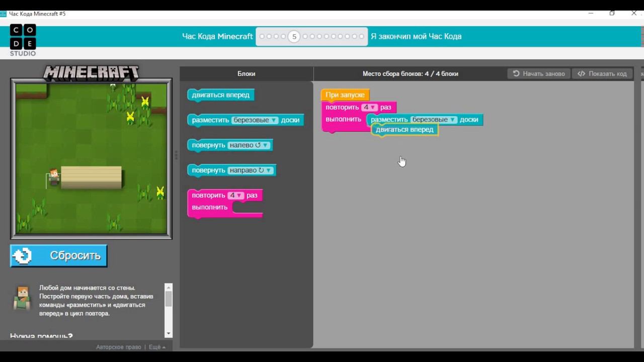Click the birch plank wall in game view

tap(91, 177)
